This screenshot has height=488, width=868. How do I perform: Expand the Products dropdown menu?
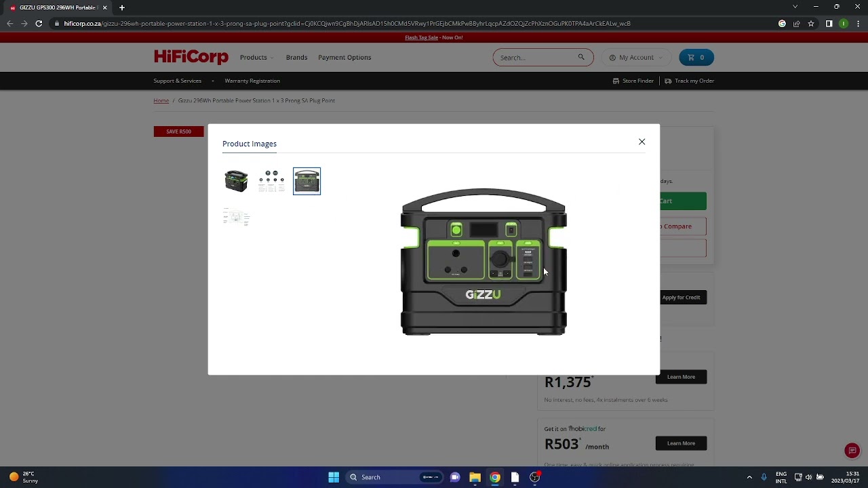coord(256,58)
